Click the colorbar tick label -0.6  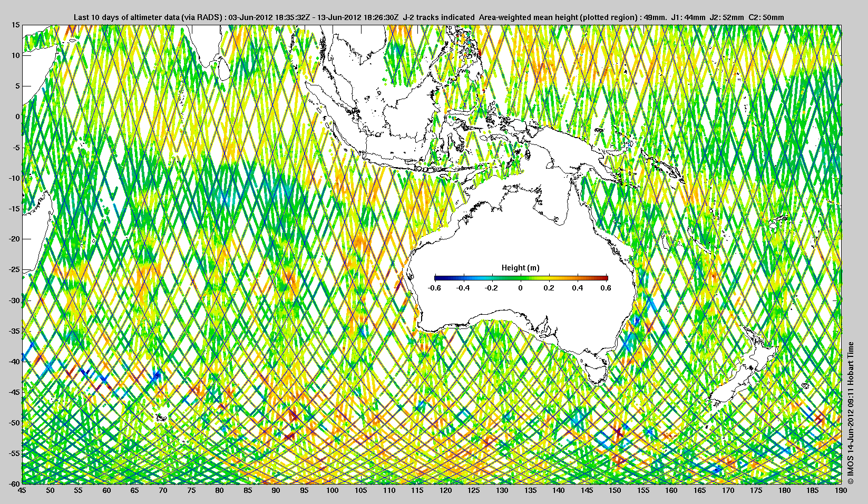[x=434, y=288]
